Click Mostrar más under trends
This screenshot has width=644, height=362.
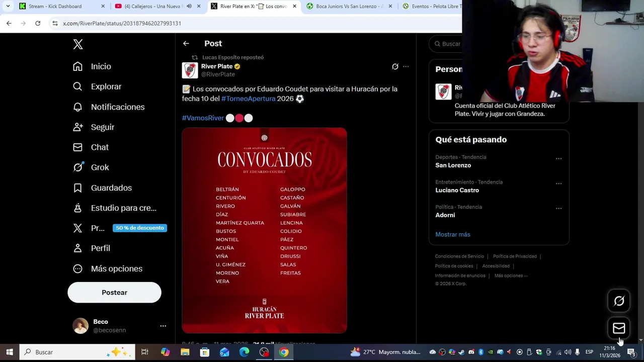pyautogui.click(x=452, y=234)
